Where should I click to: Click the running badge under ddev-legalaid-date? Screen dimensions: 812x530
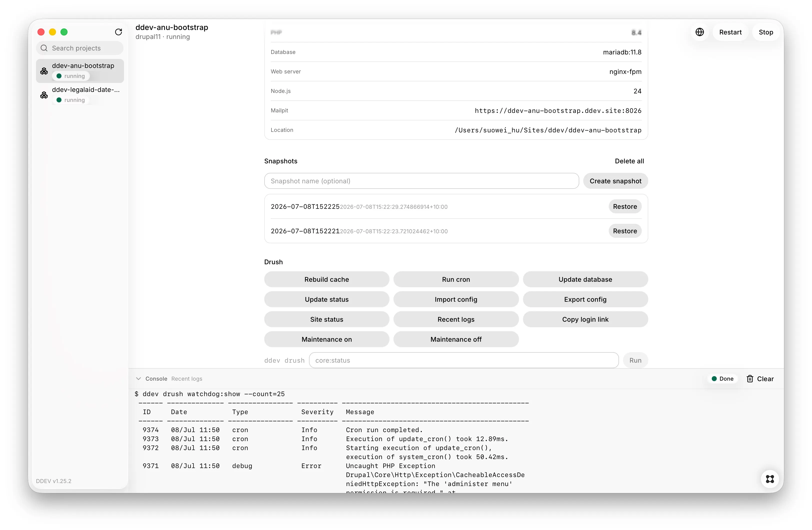pyautogui.click(x=70, y=100)
